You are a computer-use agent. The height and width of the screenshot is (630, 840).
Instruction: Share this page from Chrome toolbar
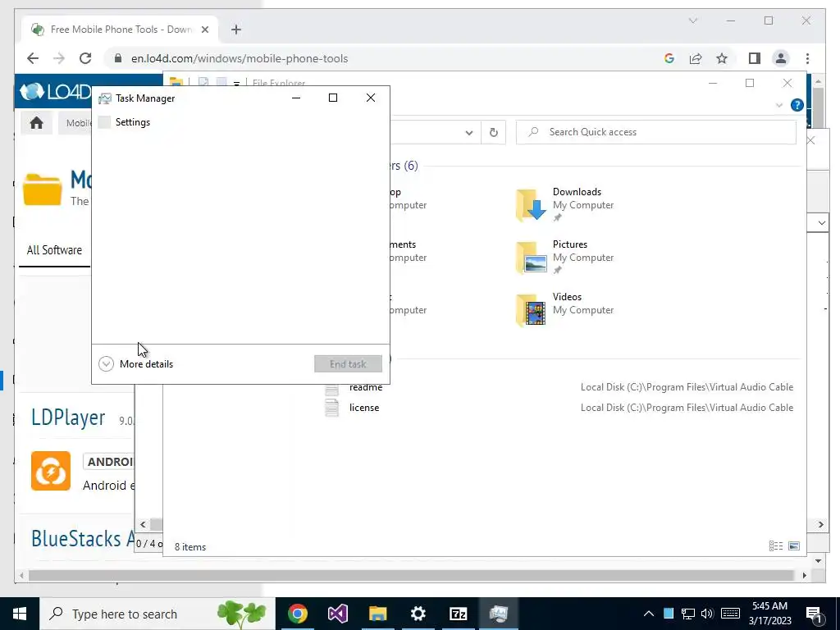pyautogui.click(x=696, y=58)
